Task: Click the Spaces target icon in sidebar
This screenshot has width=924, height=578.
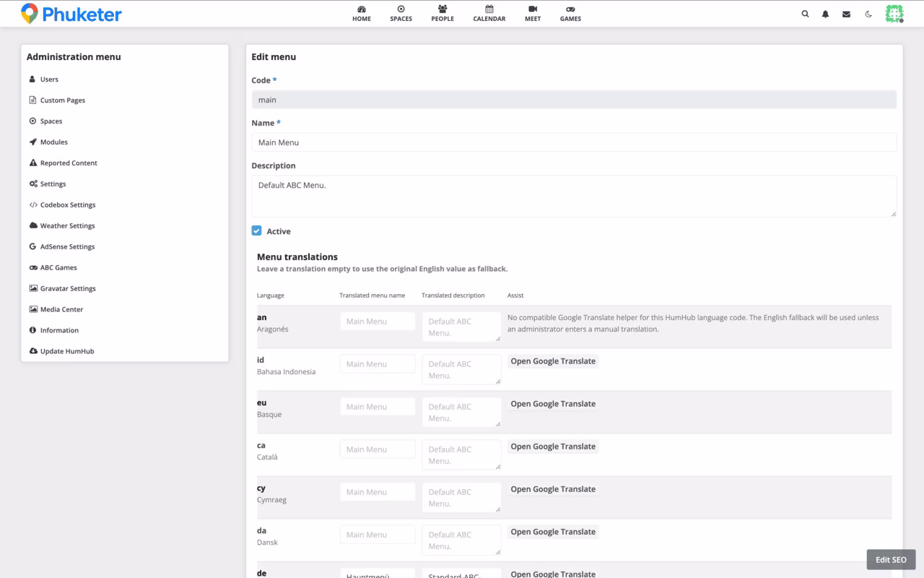Action: pyautogui.click(x=32, y=121)
